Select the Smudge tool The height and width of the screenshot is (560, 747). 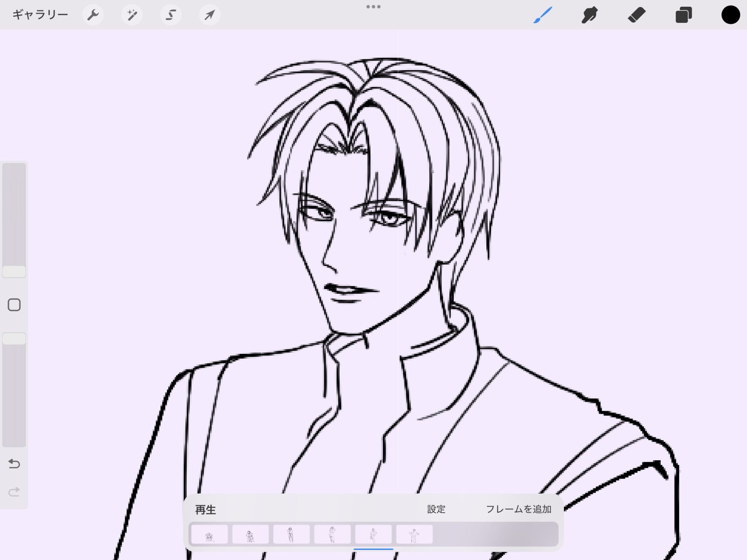(589, 15)
